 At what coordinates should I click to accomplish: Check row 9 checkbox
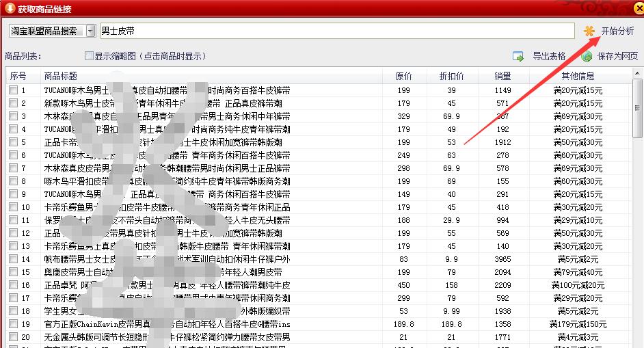(x=14, y=194)
